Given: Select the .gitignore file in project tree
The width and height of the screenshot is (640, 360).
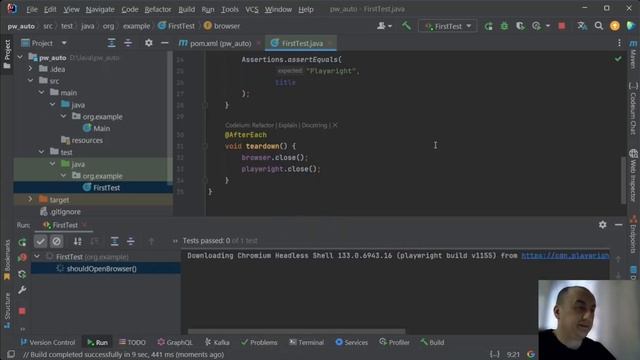Looking at the screenshot, I should tap(65, 211).
